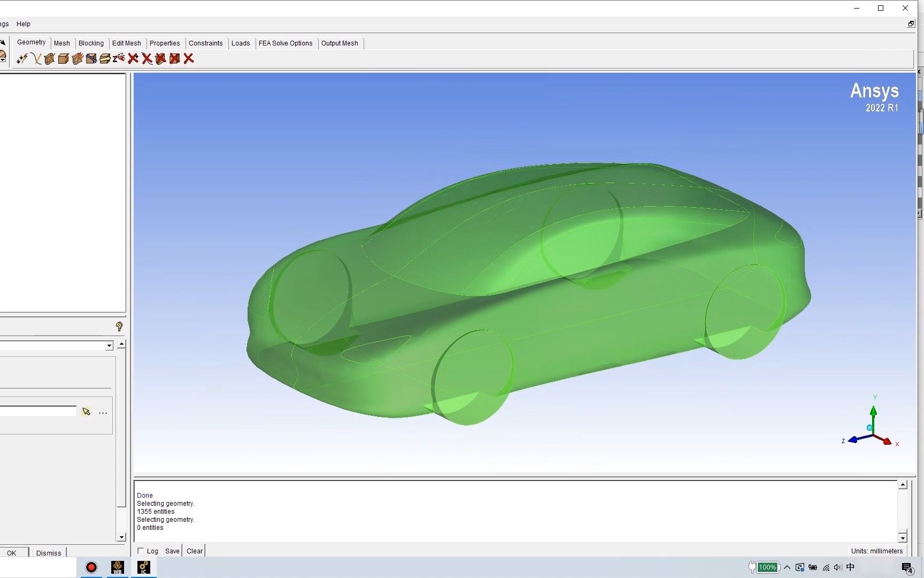Switch the Chinese input method indicator

(x=851, y=567)
